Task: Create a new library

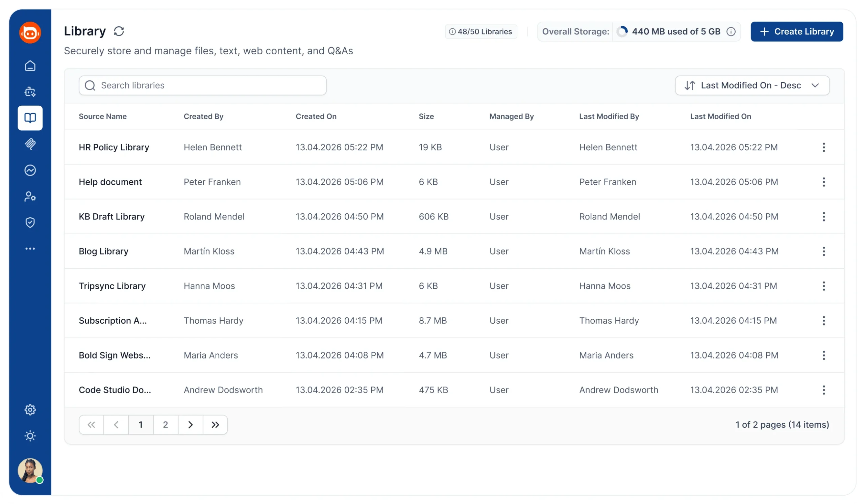Action: 797,31
